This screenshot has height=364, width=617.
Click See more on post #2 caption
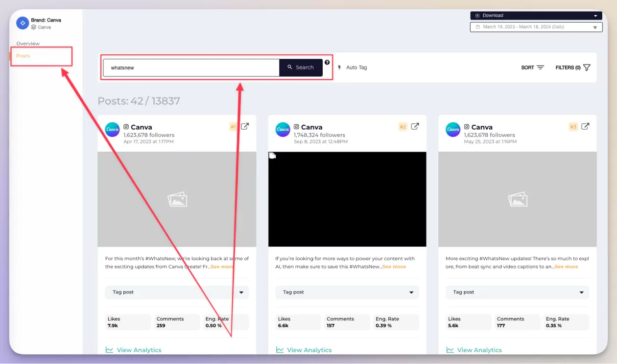pyautogui.click(x=394, y=267)
